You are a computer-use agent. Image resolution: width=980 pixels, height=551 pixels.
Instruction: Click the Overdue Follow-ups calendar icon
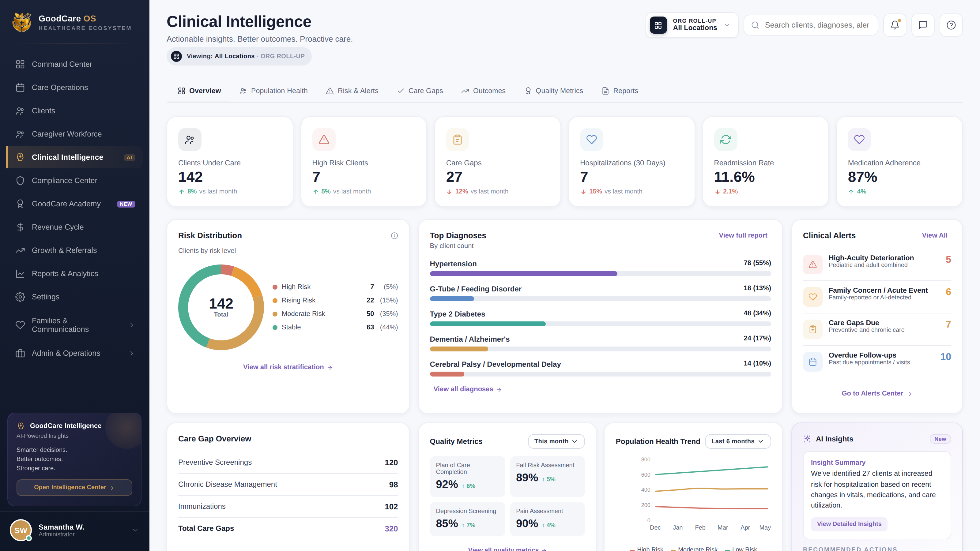tap(812, 362)
